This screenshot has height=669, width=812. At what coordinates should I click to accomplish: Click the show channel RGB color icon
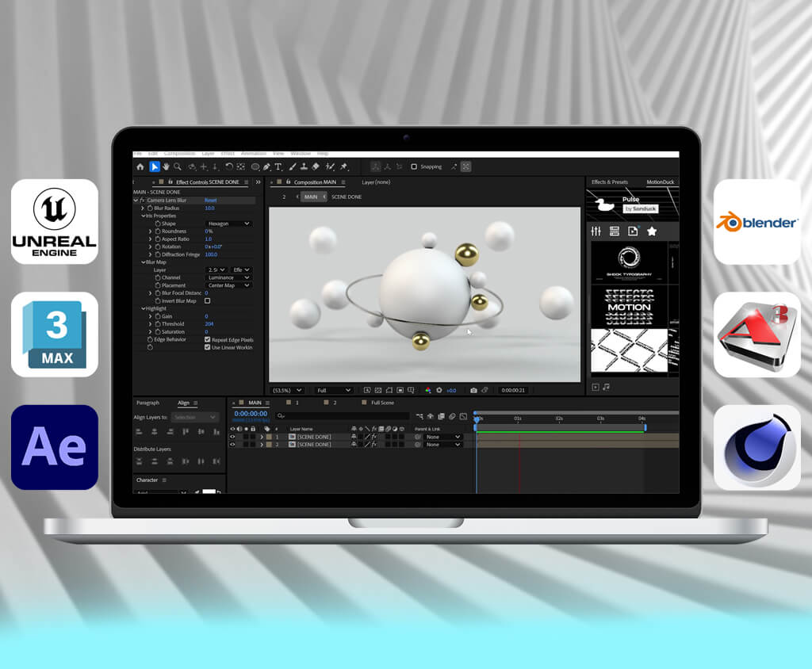427,391
